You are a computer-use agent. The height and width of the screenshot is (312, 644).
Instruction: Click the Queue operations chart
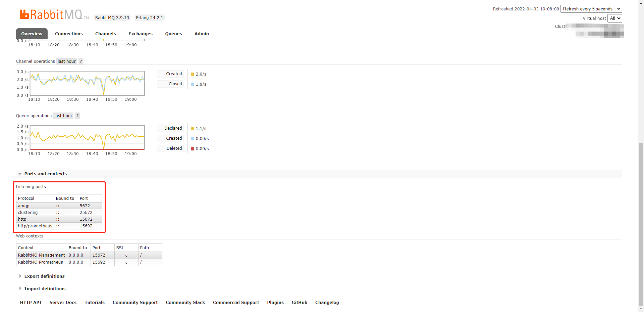[87, 138]
